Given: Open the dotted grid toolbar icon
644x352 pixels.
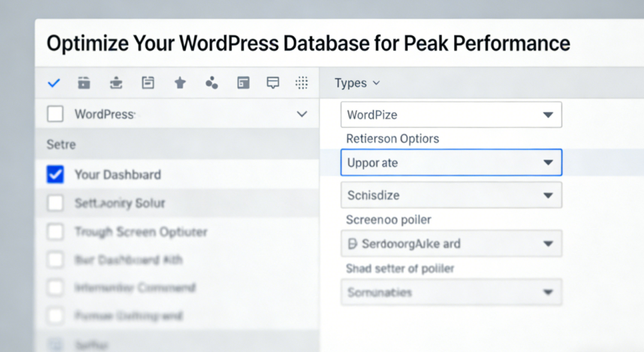Looking at the screenshot, I should (302, 83).
